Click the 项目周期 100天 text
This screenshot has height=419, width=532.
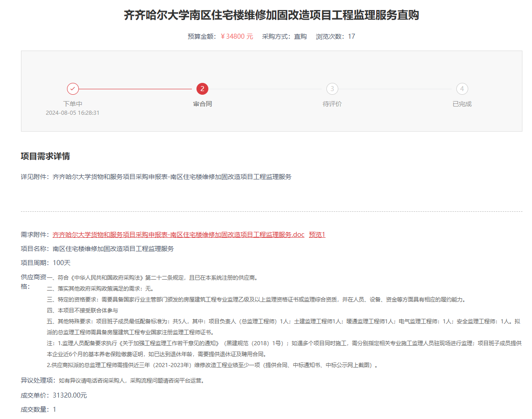(46, 263)
